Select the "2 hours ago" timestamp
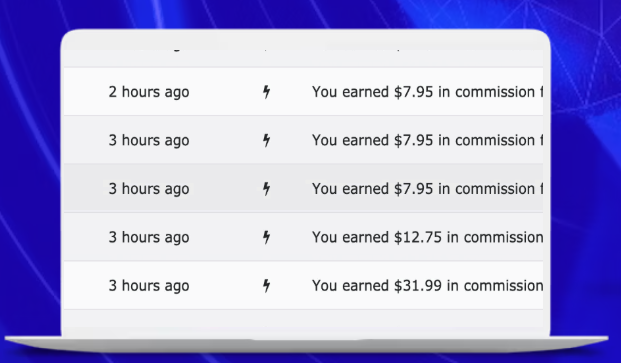 click(149, 92)
